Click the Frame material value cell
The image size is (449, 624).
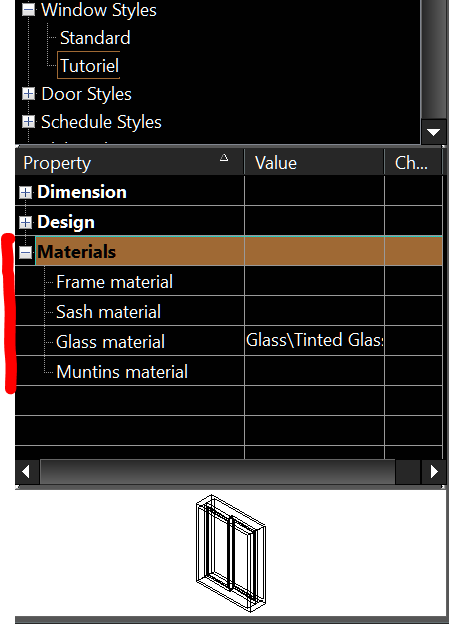tap(314, 281)
